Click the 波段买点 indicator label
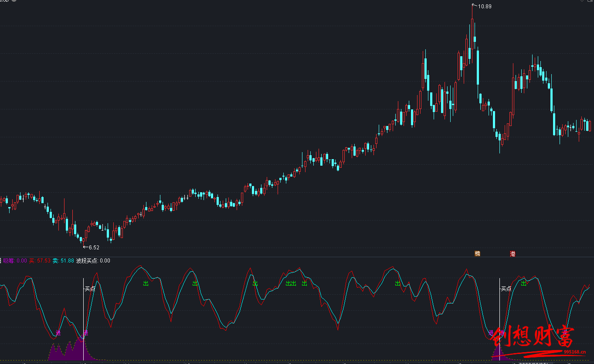Viewport: 594px width, 364px height. [x=87, y=261]
